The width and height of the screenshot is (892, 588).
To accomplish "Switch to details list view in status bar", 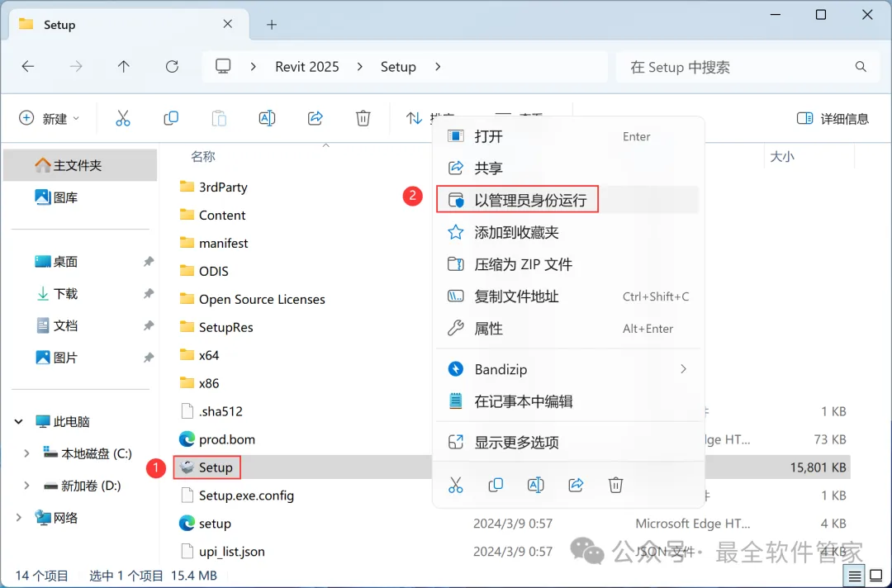I will click(x=855, y=576).
